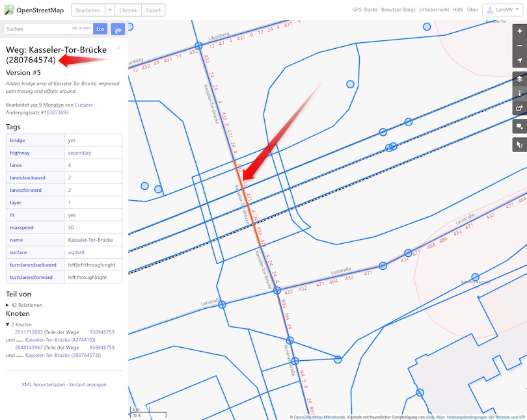Open the asphalt tag value link
Screen dimensions: 527x420
(x=76, y=252)
